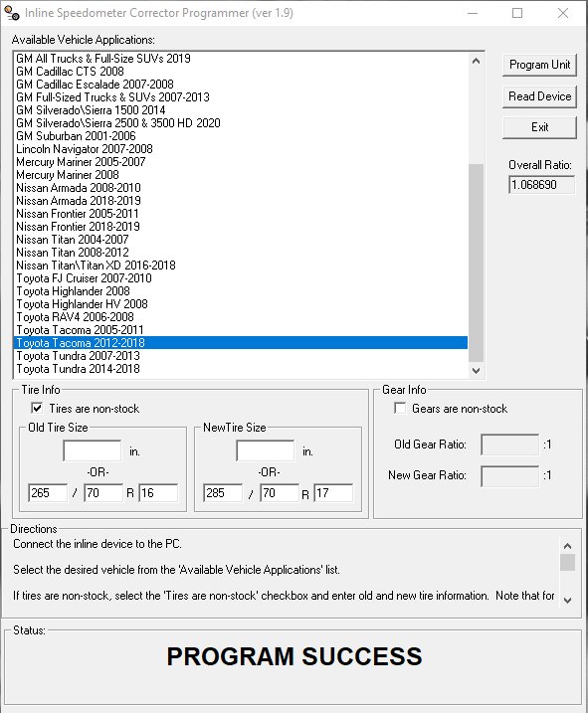Select 'Nissan Titan 2008-2012'
Image resolution: width=588 pixels, height=713 pixels.
pos(241,253)
